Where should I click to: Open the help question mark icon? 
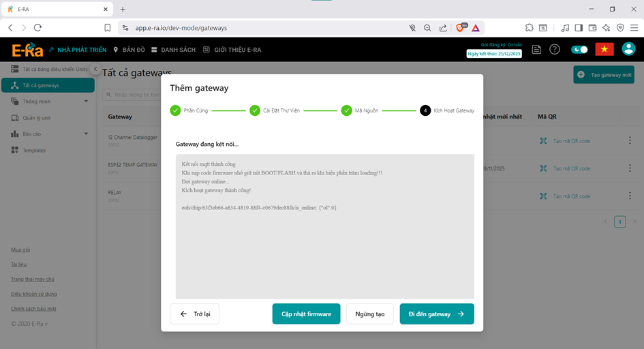[555, 50]
